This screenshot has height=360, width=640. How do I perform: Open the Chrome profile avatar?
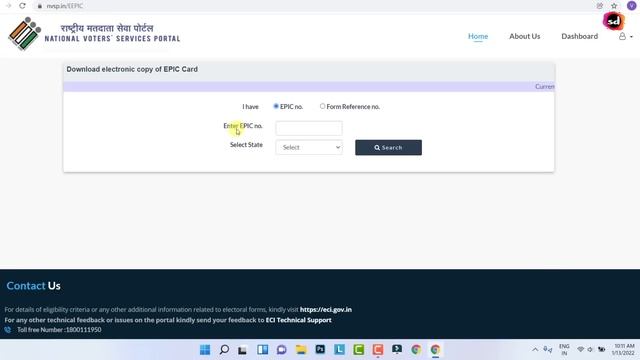[x=631, y=6]
